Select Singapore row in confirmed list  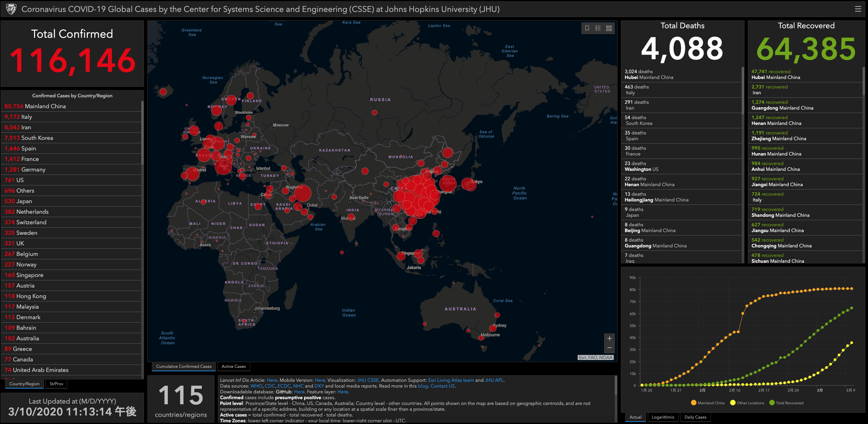pyautogui.click(x=71, y=275)
